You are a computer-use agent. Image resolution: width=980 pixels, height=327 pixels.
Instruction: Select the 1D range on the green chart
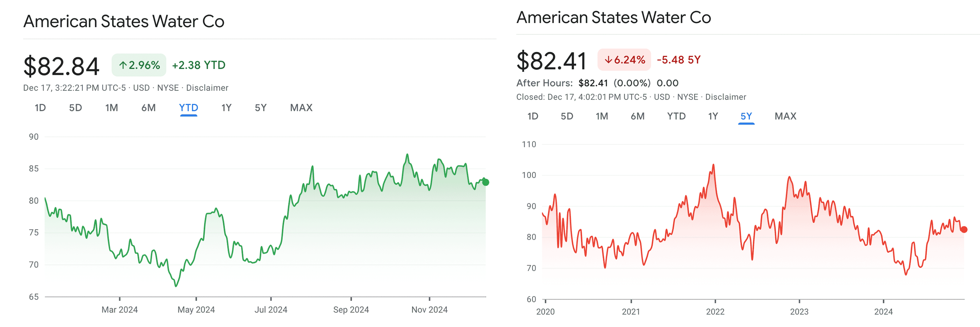[x=40, y=108]
